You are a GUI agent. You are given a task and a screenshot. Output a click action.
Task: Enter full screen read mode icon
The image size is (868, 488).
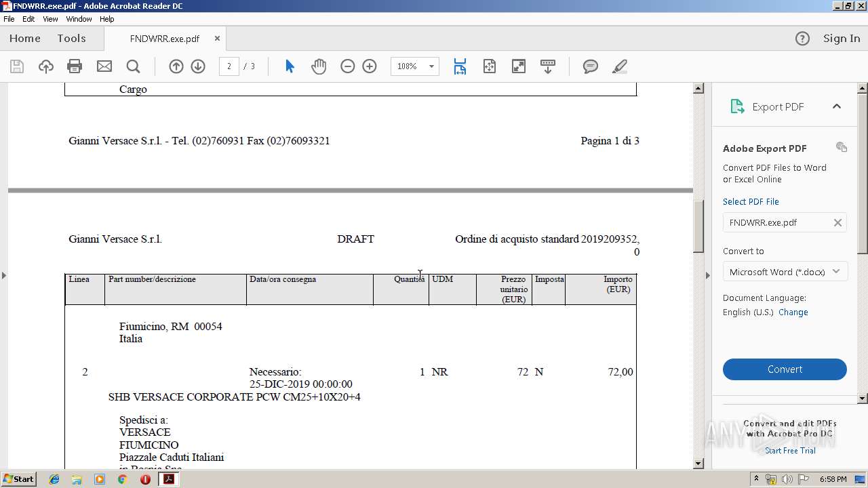(x=518, y=66)
